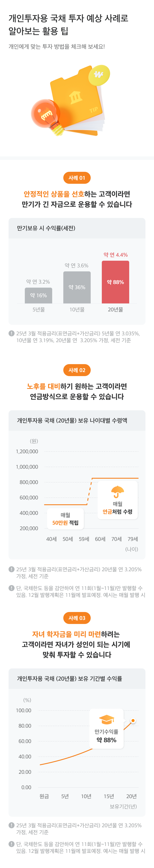This screenshot has width=154, height=868.
Task: Click the red 약 88% bar for 20년물
Action: (115, 282)
